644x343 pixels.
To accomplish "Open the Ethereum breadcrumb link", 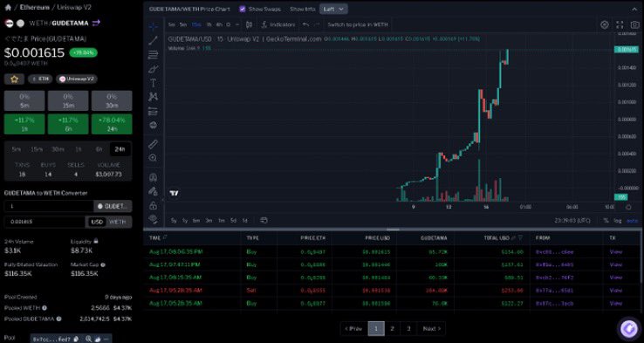I will click(35, 7).
